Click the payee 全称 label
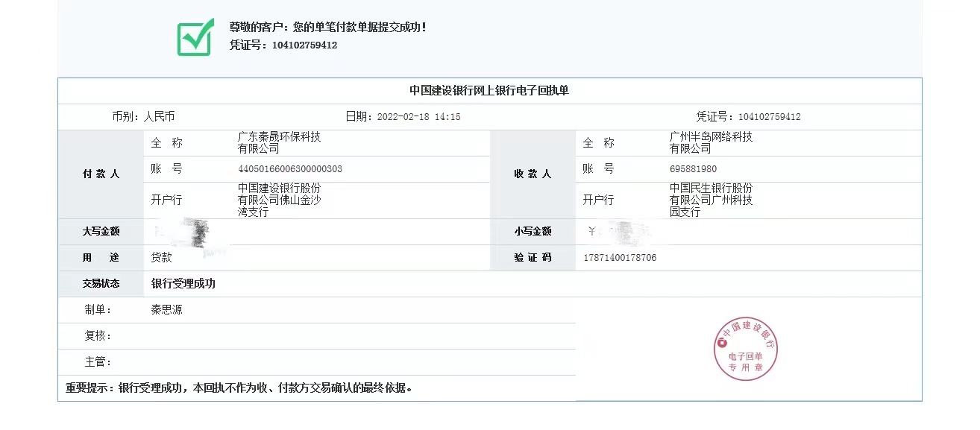Screen dimensions: 980x430 click(599, 143)
